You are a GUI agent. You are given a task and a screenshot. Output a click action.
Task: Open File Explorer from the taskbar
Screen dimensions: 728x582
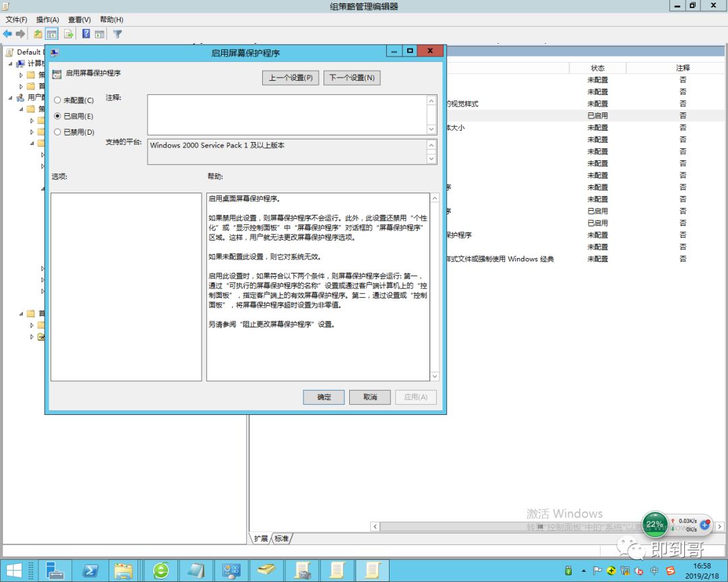123,571
